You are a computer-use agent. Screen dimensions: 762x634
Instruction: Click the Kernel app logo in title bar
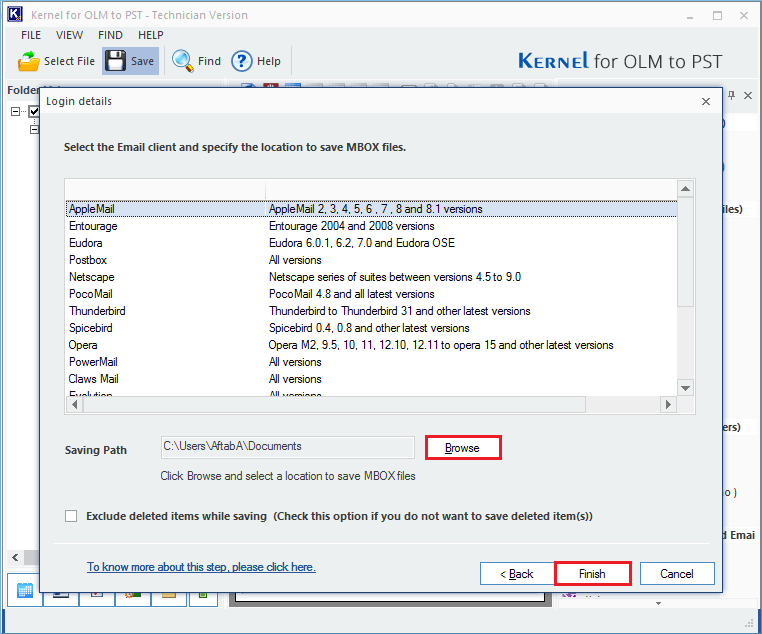(15, 14)
